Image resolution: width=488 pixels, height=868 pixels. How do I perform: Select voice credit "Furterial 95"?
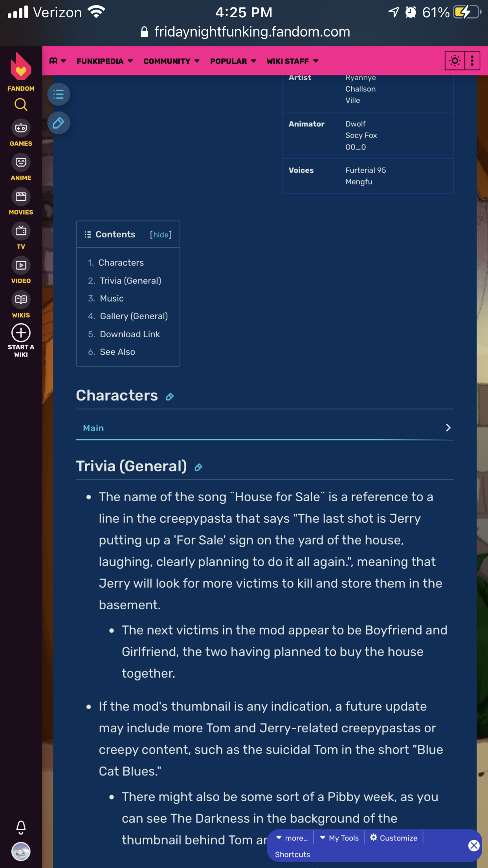[365, 170]
